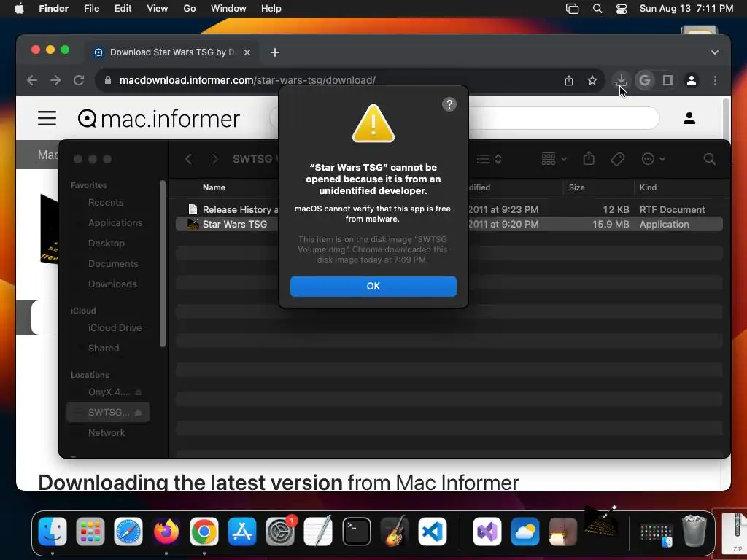The image size is (747, 560).
Task: Open the Chrome profile avatar icon
Action: tap(692, 80)
